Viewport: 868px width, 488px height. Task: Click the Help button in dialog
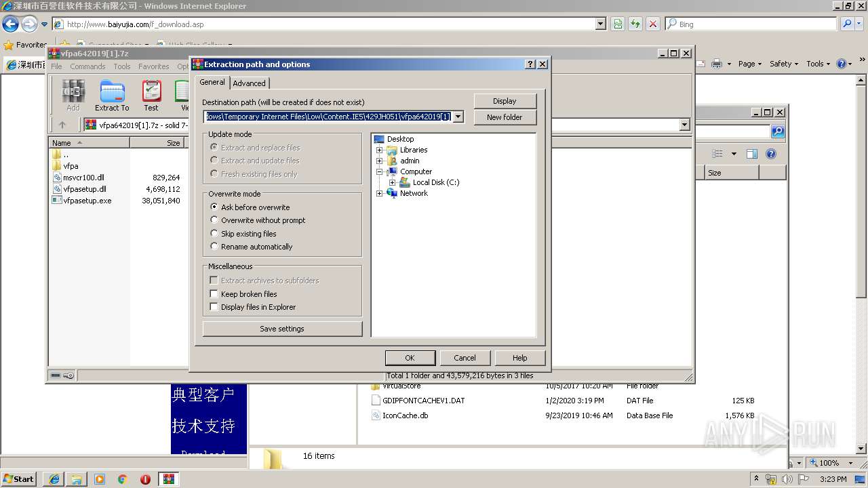coord(519,358)
